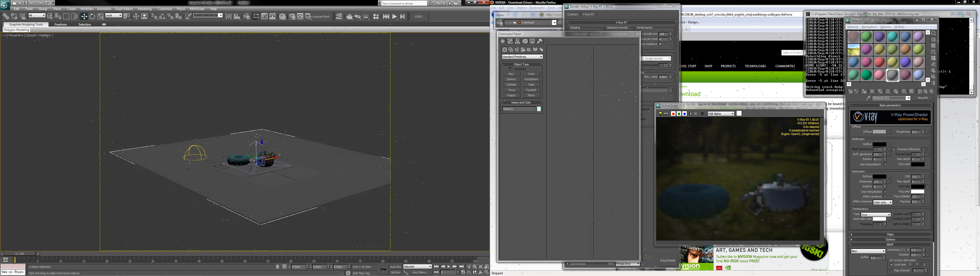This screenshot has width=980, height=276.
Task: Toggle Reflection Use interpolation checkbox
Action: click(x=885, y=164)
